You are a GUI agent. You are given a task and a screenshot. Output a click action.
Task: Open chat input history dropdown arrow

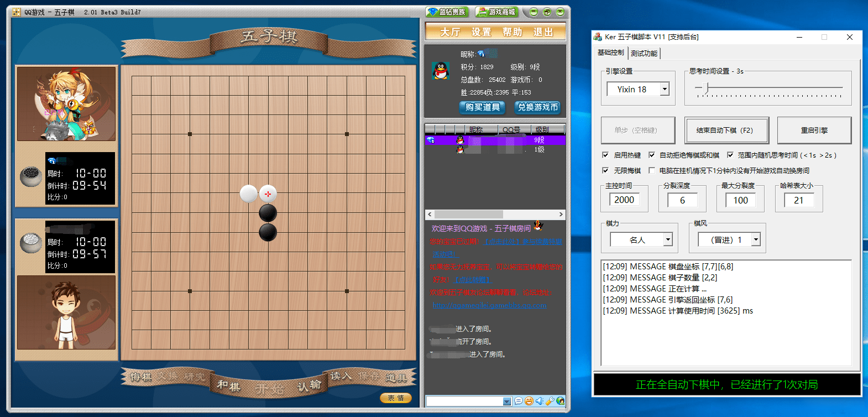click(x=507, y=402)
